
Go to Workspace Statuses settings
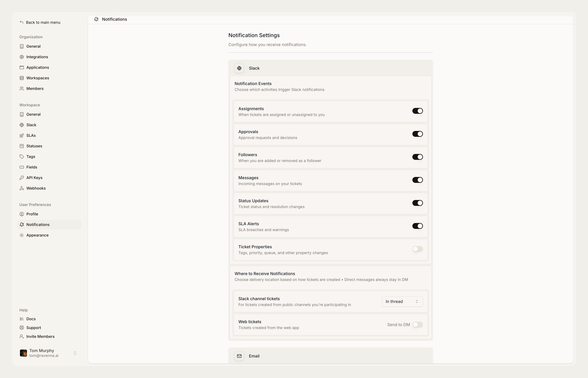(x=34, y=146)
